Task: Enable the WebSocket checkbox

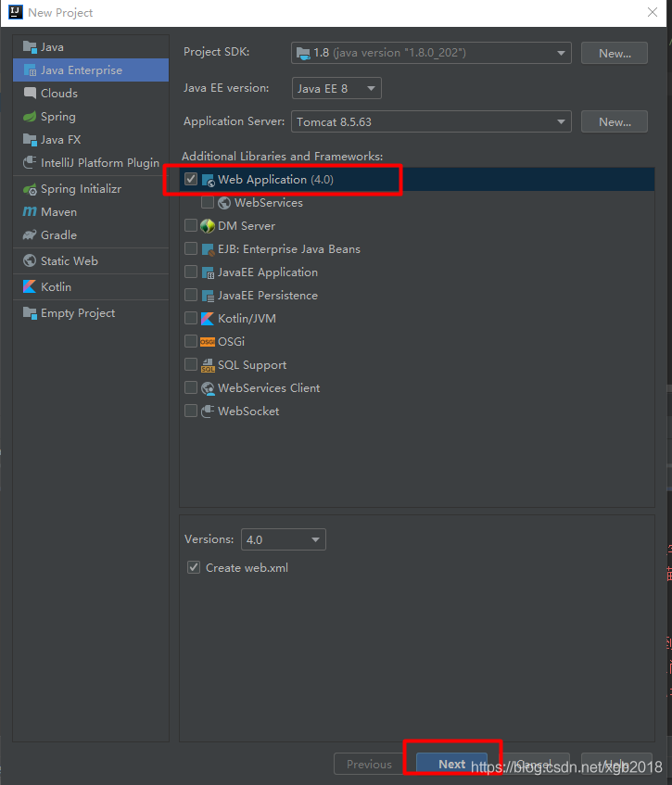Action: [x=191, y=411]
